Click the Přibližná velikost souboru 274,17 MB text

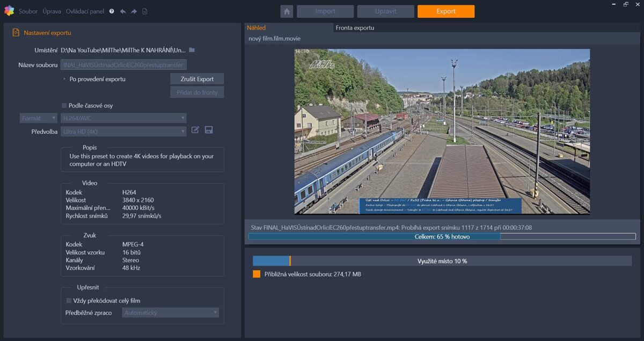(x=313, y=274)
